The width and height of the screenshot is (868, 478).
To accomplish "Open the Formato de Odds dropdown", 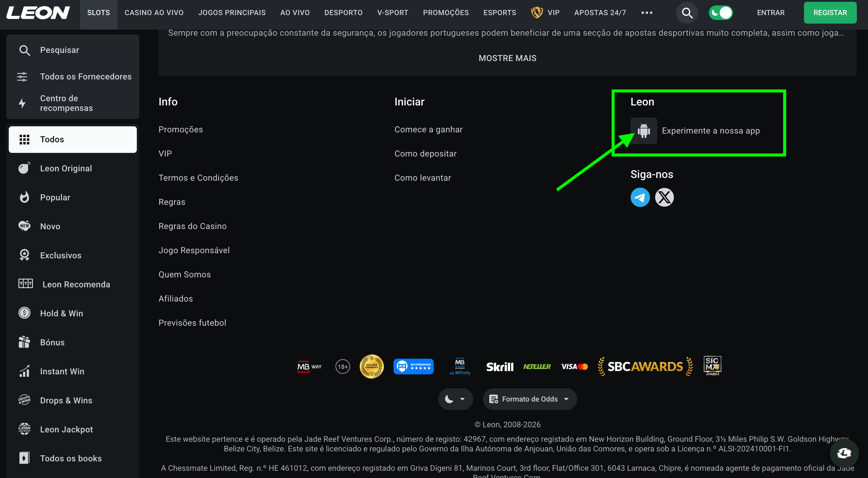I will point(529,399).
